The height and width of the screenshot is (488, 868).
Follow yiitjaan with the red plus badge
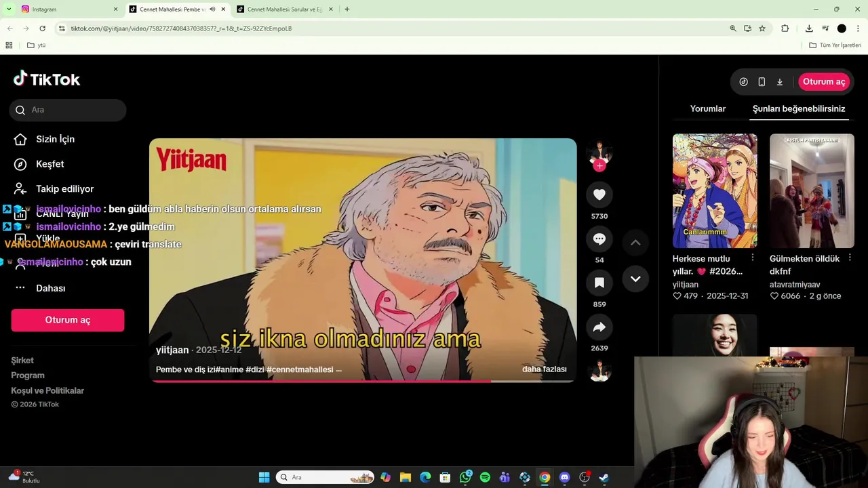coord(599,165)
